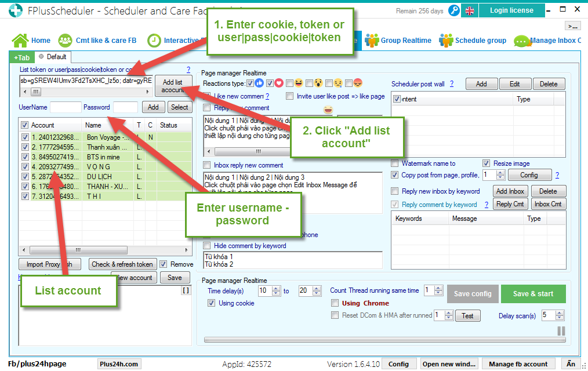Increase Time delay value 10 spinner
The image size is (588, 371).
[276, 288]
